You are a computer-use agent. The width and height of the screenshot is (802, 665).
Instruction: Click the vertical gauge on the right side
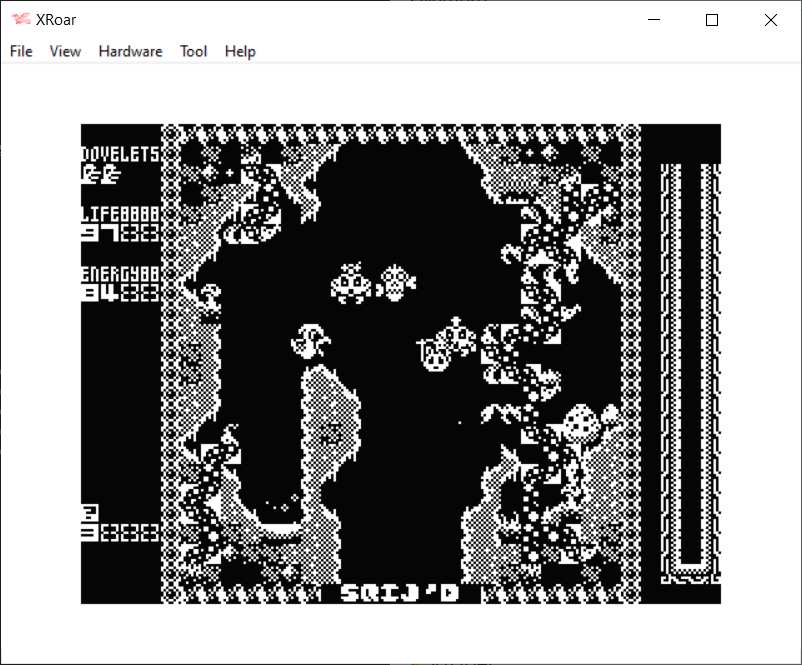click(690, 370)
